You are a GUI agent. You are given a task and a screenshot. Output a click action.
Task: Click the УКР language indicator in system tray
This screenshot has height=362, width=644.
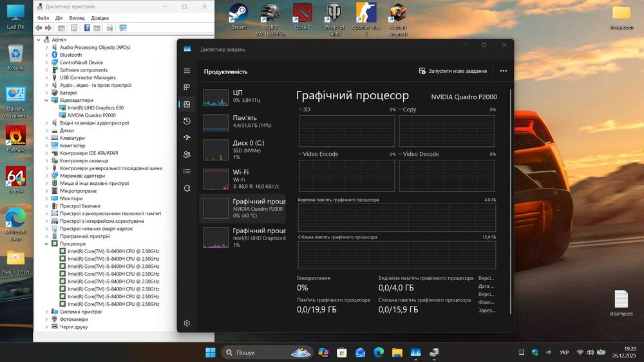(564, 352)
